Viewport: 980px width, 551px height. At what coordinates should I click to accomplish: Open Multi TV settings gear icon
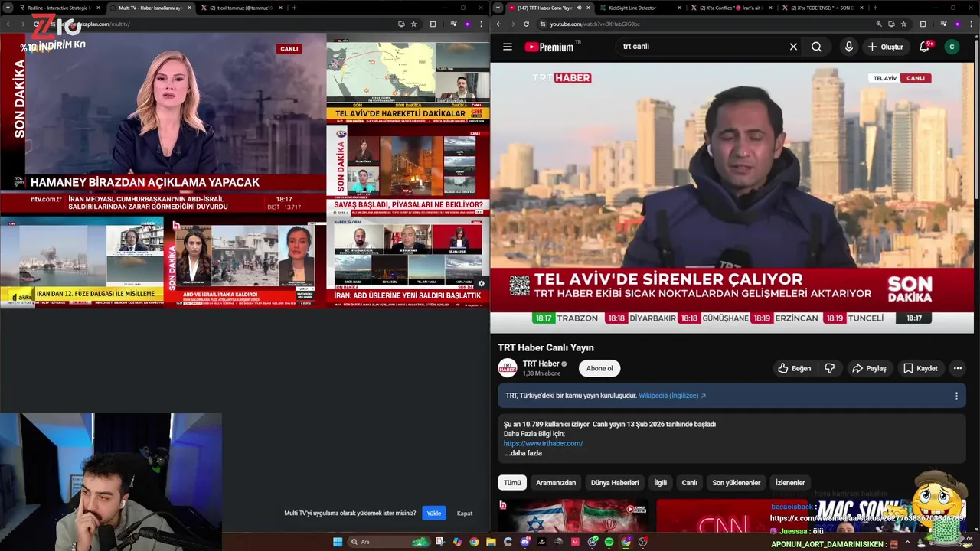(x=481, y=283)
